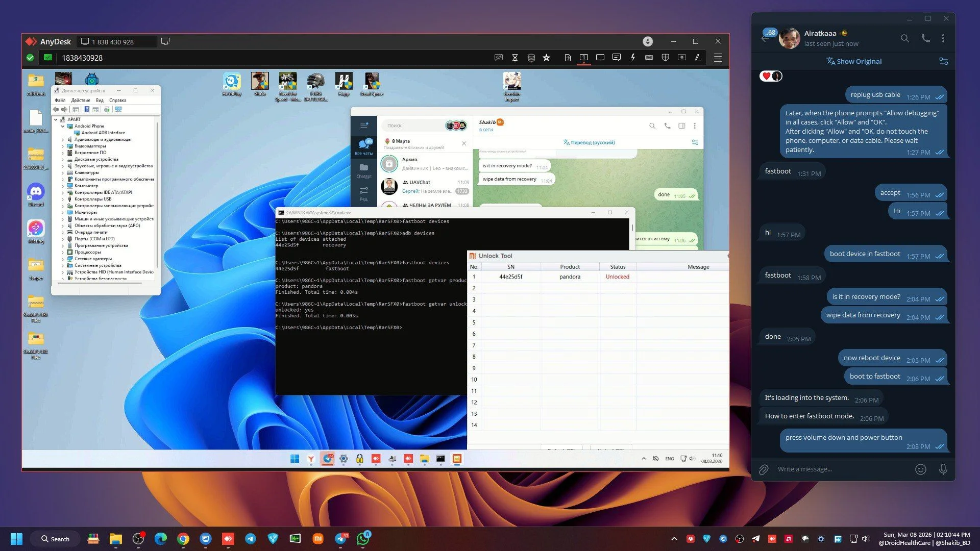Click Device Manager back arrow toolbar button
Viewport: 980px width, 551px height.
(56, 109)
